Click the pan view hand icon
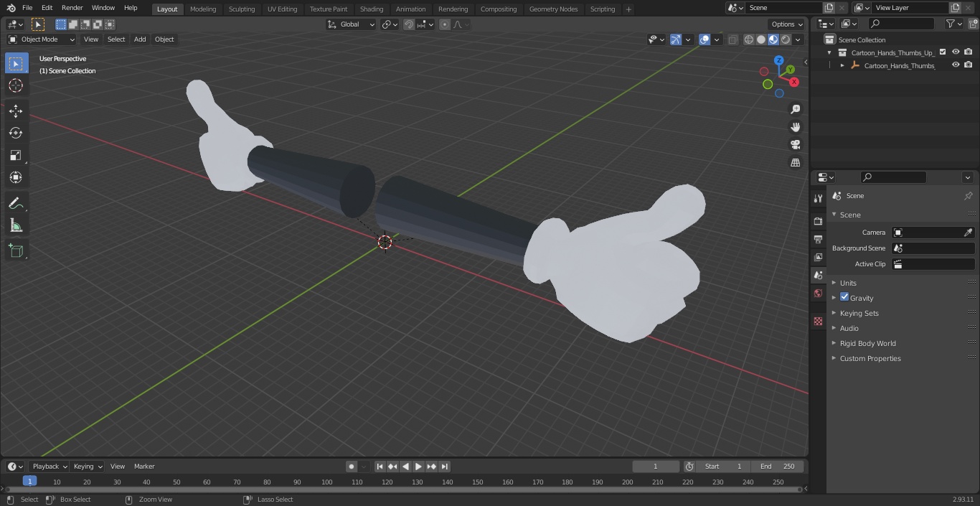 [795, 127]
